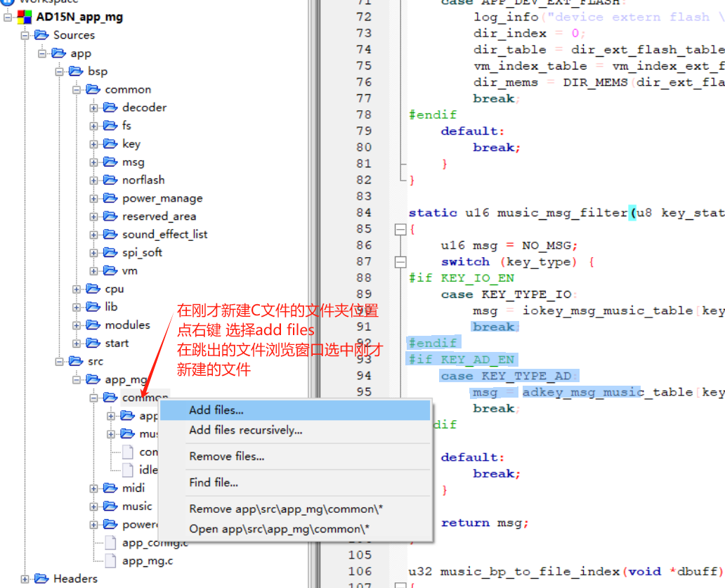Click the lib folder icon
Screen dimensions: 725x588
(93, 307)
